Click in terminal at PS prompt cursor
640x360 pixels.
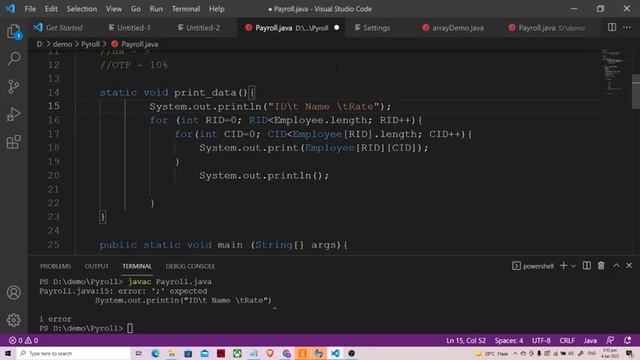(x=130, y=328)
